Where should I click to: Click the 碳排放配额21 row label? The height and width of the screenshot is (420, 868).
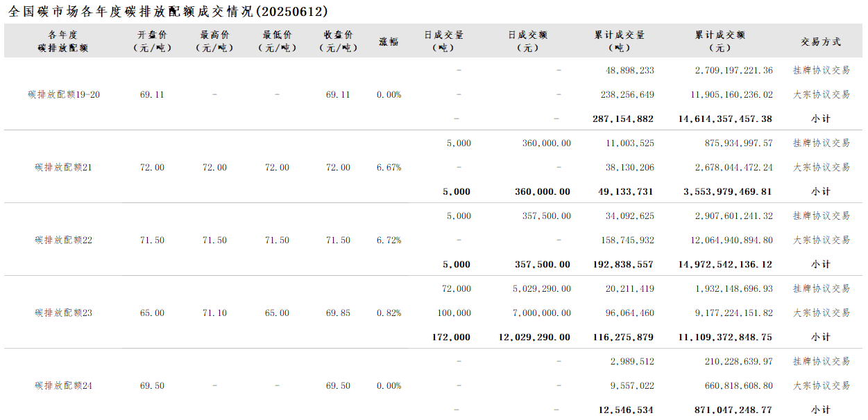pos(64,167)
